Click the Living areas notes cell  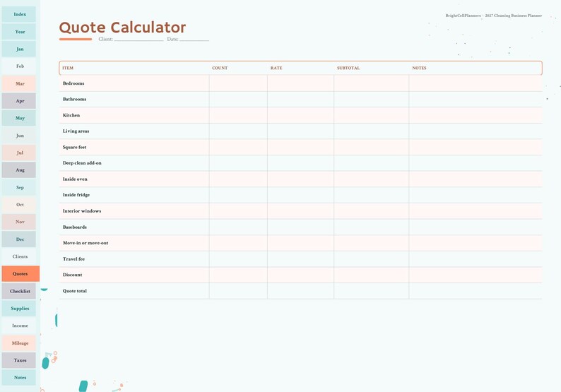pos(476,131)
